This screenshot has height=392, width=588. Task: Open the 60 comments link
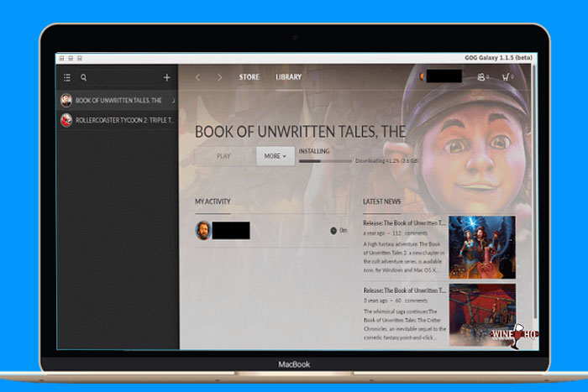[x=411, y=301]
